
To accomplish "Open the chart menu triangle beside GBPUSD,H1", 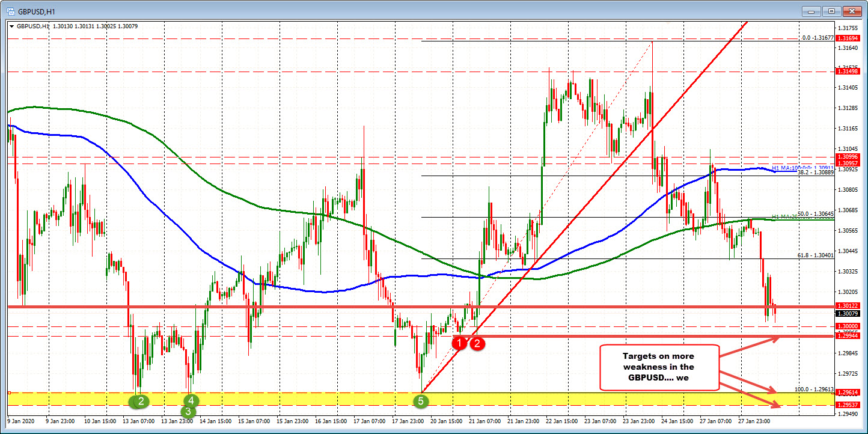I will [12, 26].
